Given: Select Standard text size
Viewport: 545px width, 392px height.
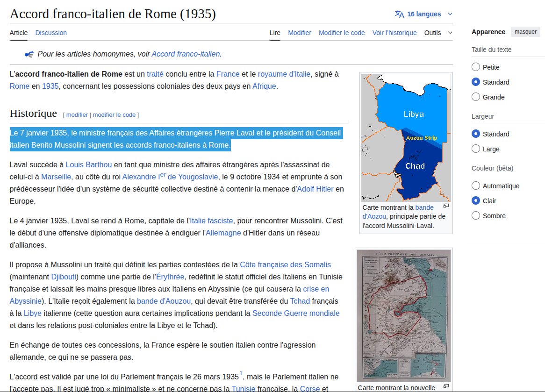Looking at the screenshot, I should pos(476,82).
